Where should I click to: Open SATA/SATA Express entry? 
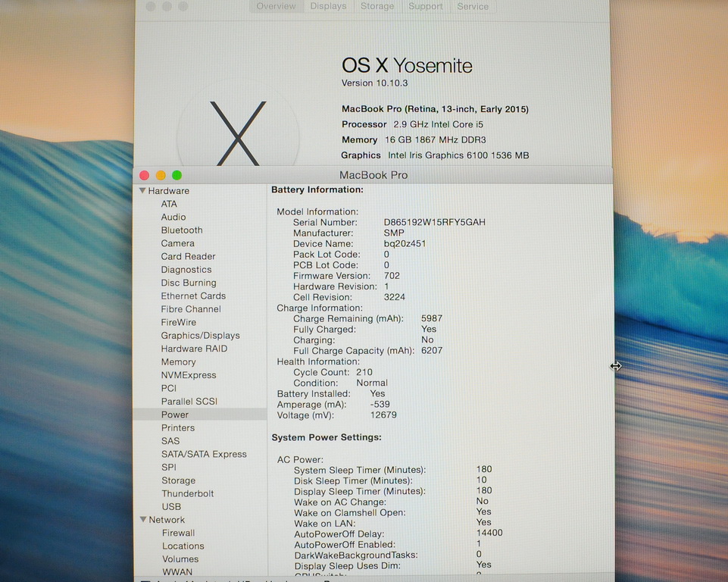pos(204,454)
